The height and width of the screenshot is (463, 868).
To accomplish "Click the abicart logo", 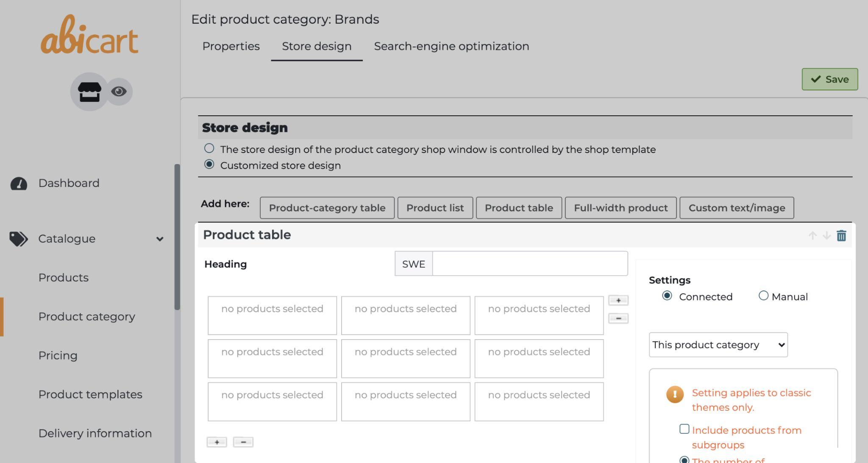I will click(x=89, y=36).
